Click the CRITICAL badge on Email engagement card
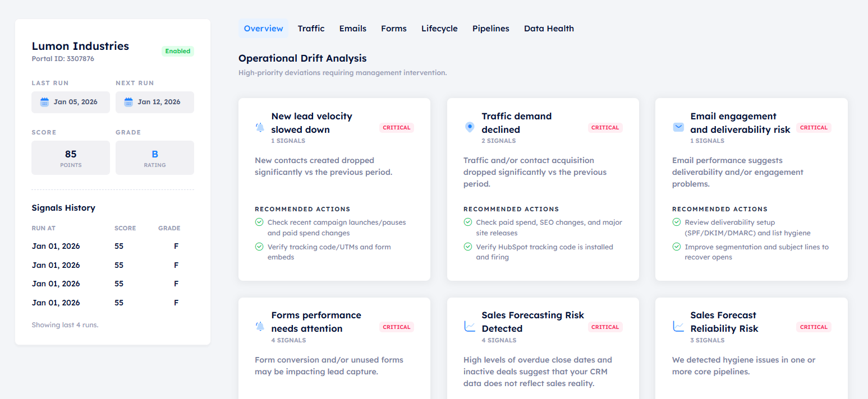This screenshot has width=868, height=399. click(x=814, y=127)
